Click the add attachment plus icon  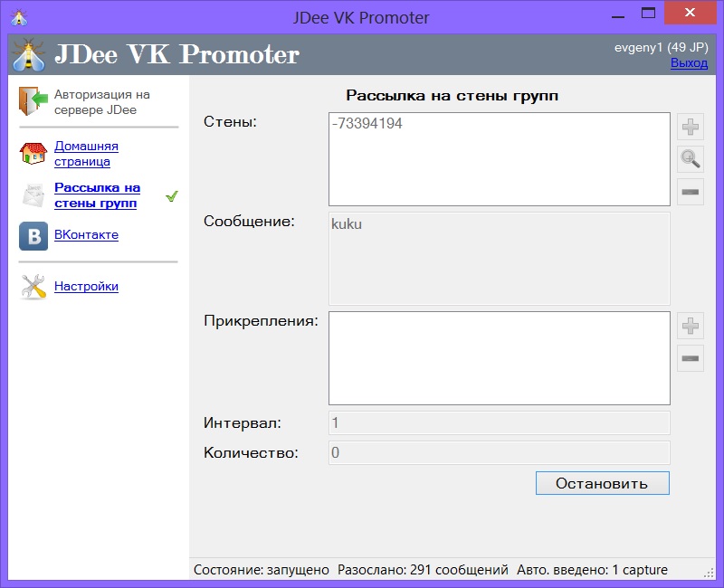pyautogui.click(x=691, y=326)
